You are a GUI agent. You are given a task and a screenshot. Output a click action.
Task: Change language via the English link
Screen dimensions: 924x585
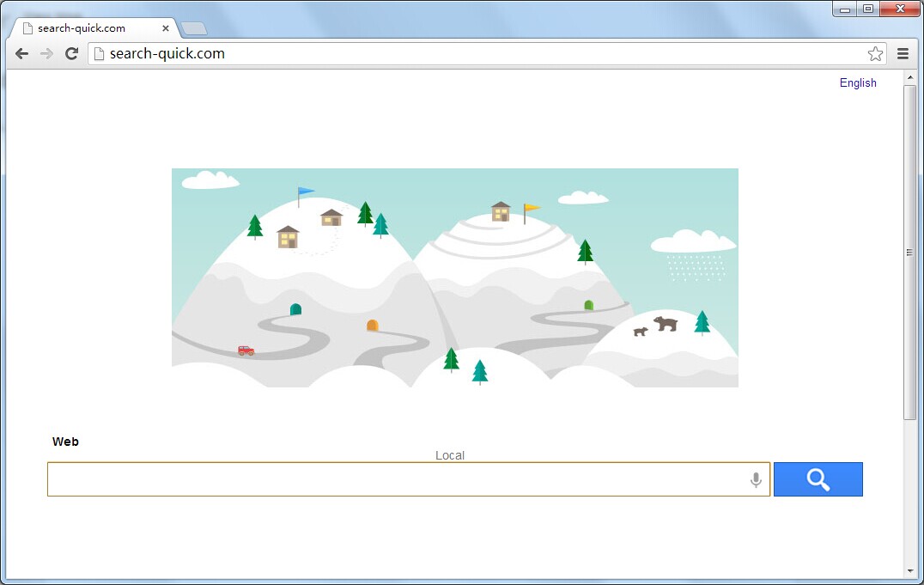(857, 83)
